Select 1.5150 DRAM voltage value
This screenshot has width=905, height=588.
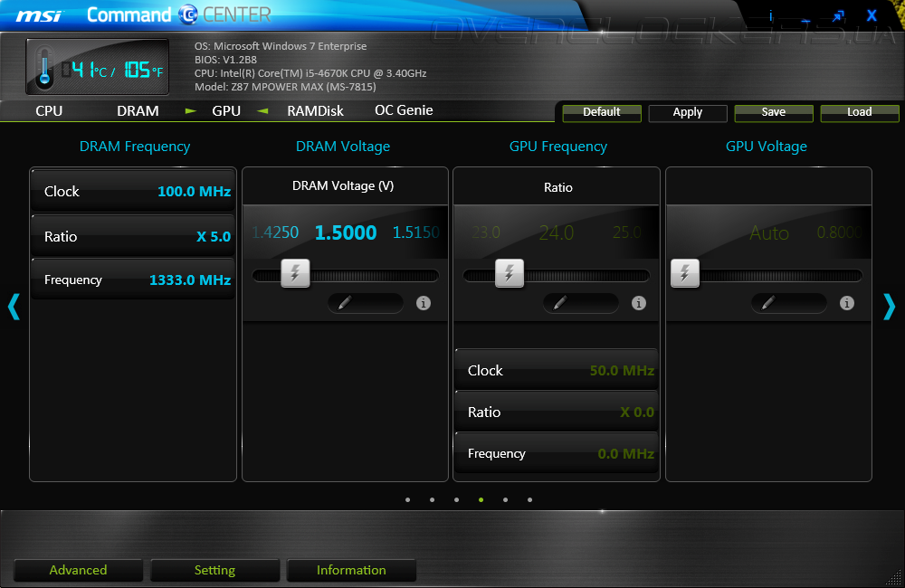tap(416, 232)
